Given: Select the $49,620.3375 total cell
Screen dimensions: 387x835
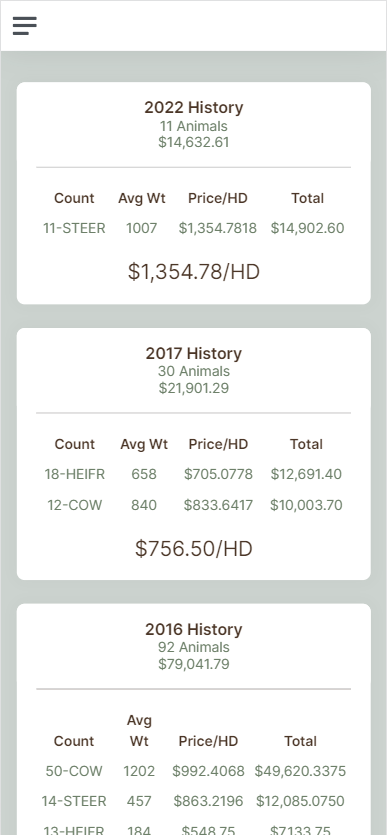Looking at the screenshot, I should [x=300, y=771].
